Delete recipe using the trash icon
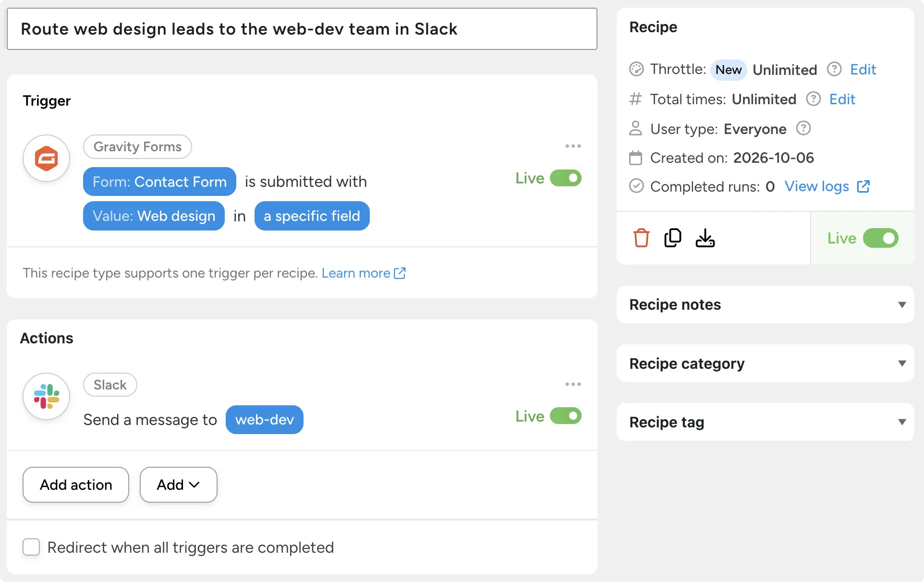Screen dimensions: 924x582 (x=641, y=238)
